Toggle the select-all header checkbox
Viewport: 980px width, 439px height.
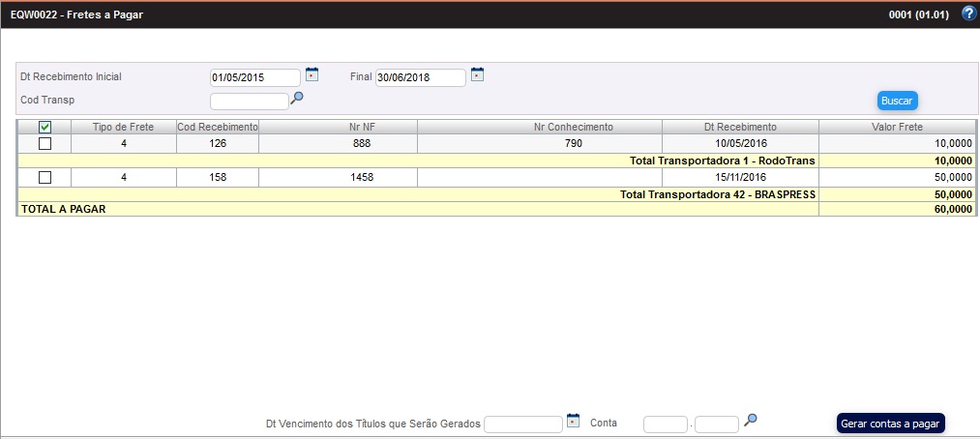pos(45,127)
